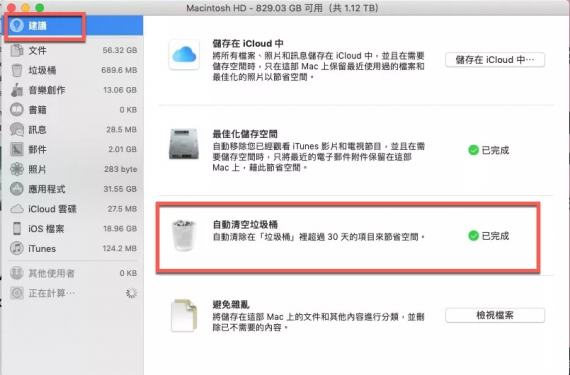Screen dimensions: 570x375
Task: Select the 建議 lightbulb icon in the sidebar
Action: pos(17,25)
